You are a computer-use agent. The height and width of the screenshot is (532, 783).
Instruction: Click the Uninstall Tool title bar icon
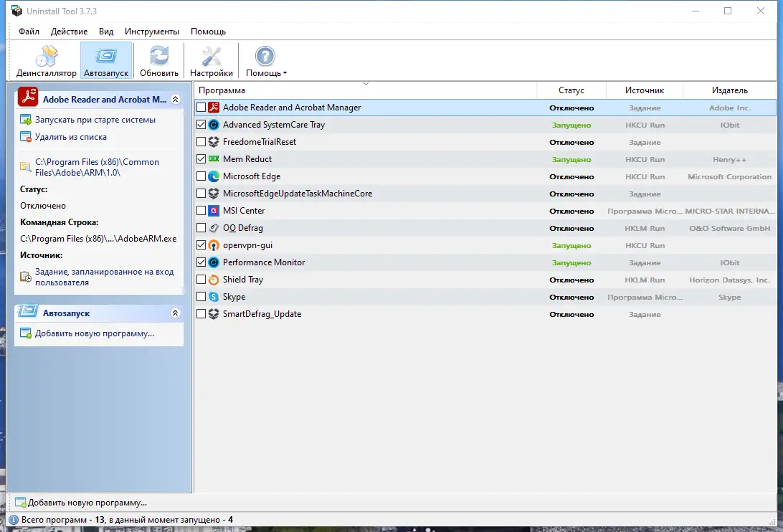click(x=17, y=11)
